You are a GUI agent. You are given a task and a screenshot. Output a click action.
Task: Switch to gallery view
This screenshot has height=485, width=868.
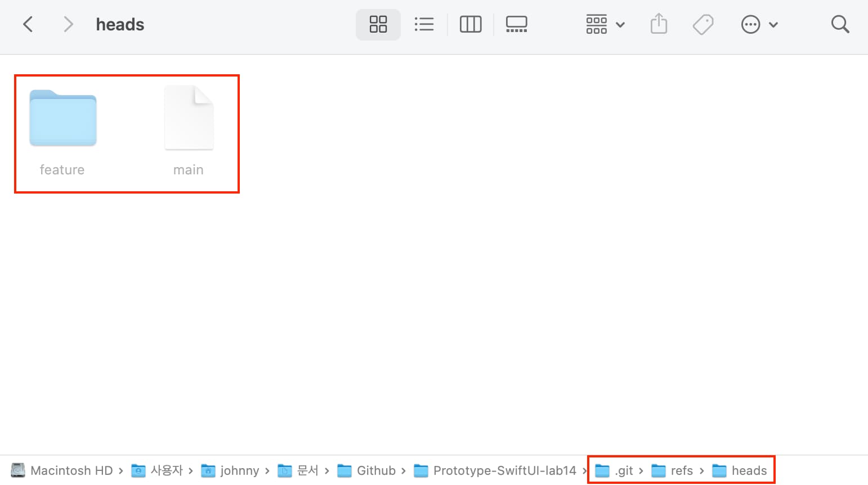point(516,24)
